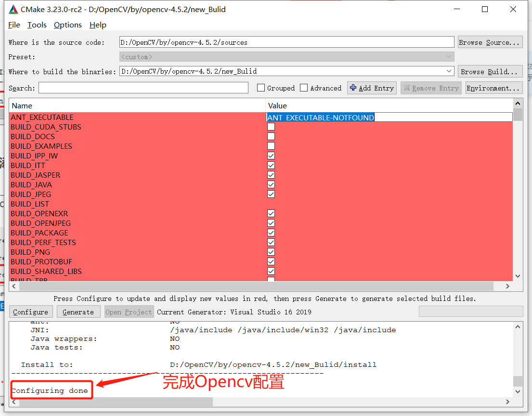Select the BUILD_PROTOBUF entry name
Screen dimensions: 532x416
click(41, 261)
